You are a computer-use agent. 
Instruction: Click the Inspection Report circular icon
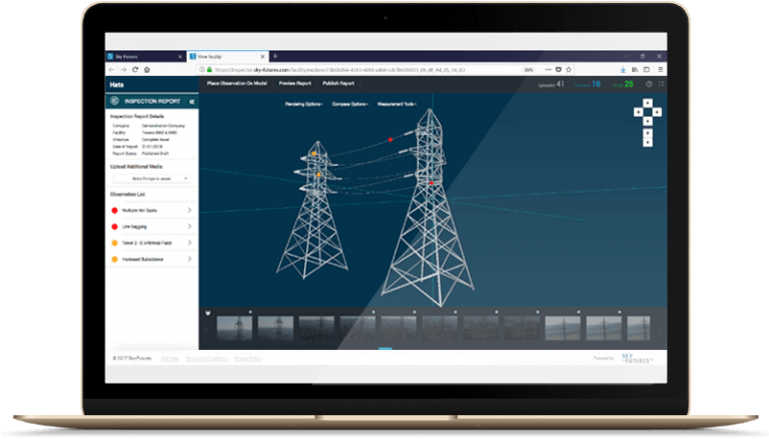pos(114,101)
